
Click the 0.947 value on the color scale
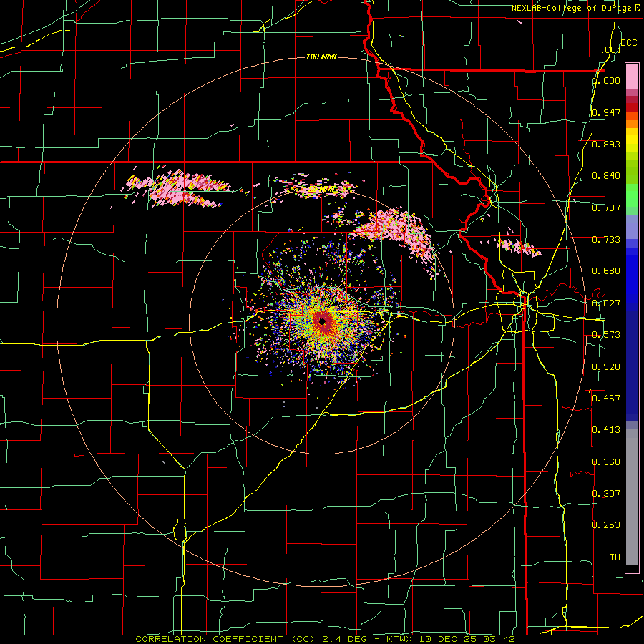click(606, 112)
